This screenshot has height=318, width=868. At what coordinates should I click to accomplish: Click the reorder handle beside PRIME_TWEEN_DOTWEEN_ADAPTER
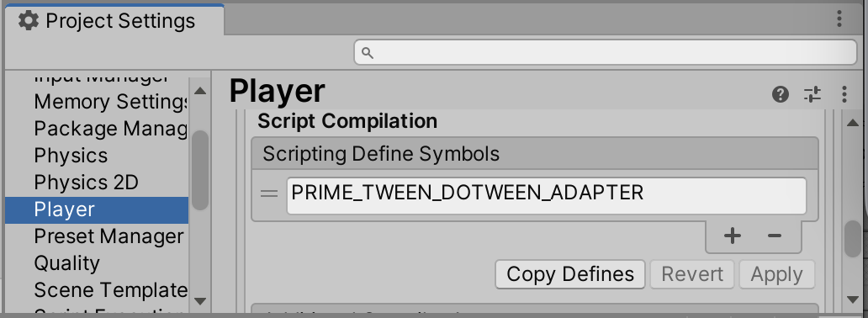(269, 193)
